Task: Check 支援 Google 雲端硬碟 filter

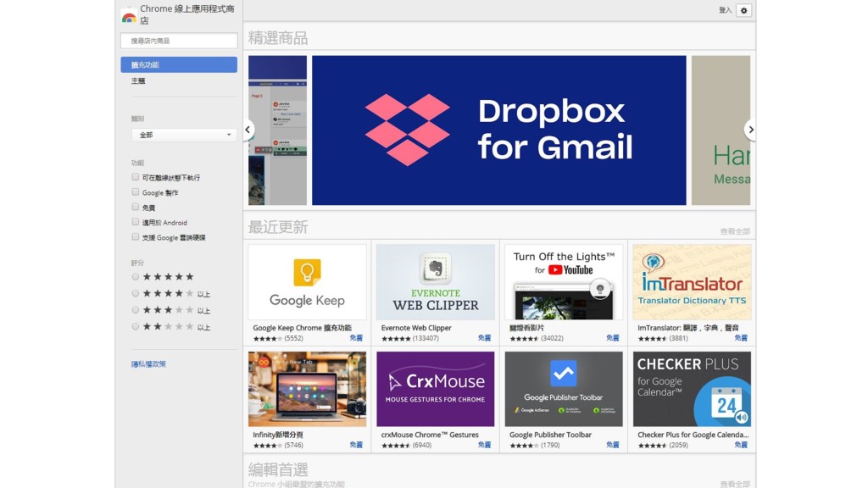Action: (x=135, y=237)
